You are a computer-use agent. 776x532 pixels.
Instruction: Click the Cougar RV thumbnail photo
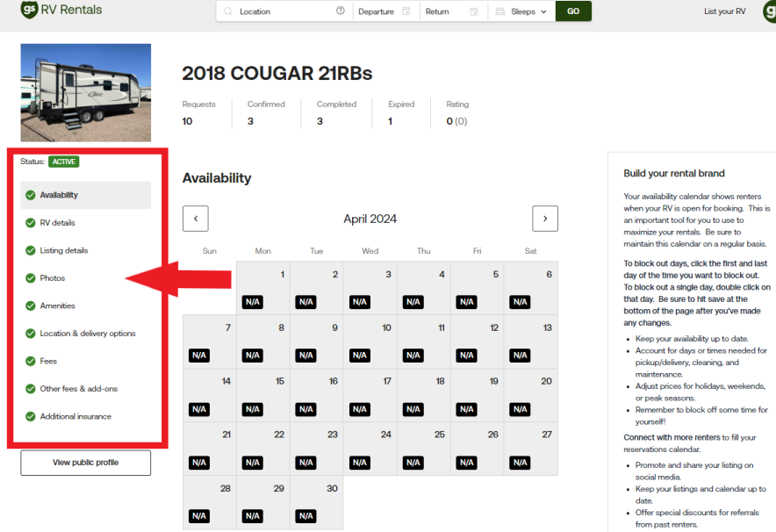point(85,93)
